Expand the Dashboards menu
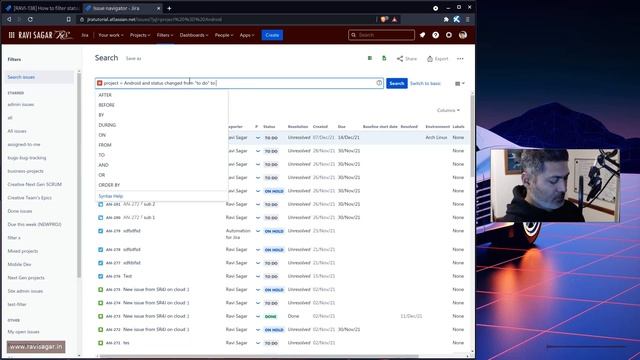 tap(194, 35)
